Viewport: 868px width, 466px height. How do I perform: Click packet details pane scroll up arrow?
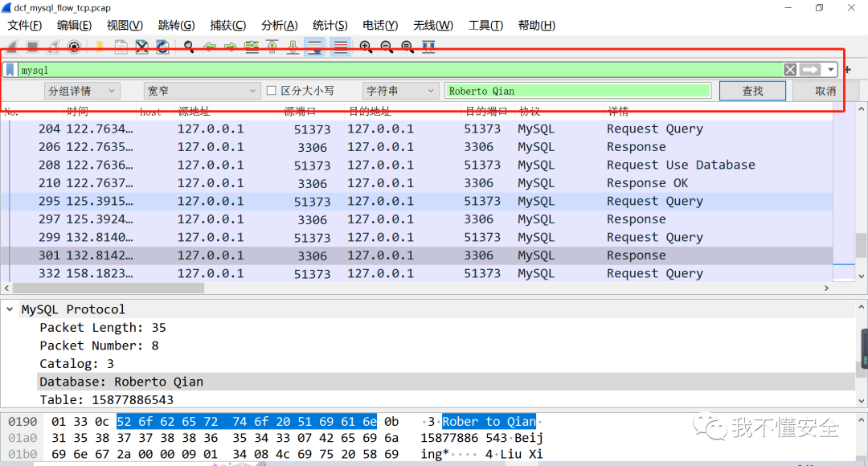pyautogui.click(x=861, y=307)
